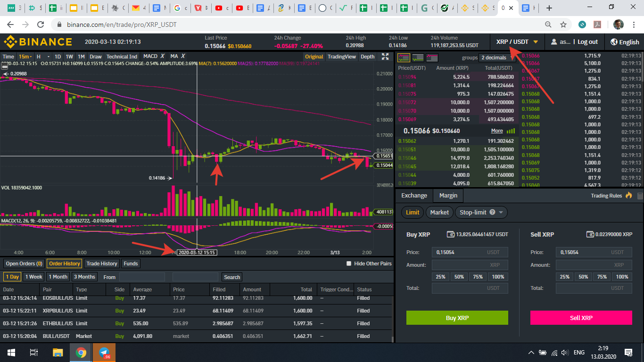
Task: Open the Trade History tab
Action: [x=102, y=263]
